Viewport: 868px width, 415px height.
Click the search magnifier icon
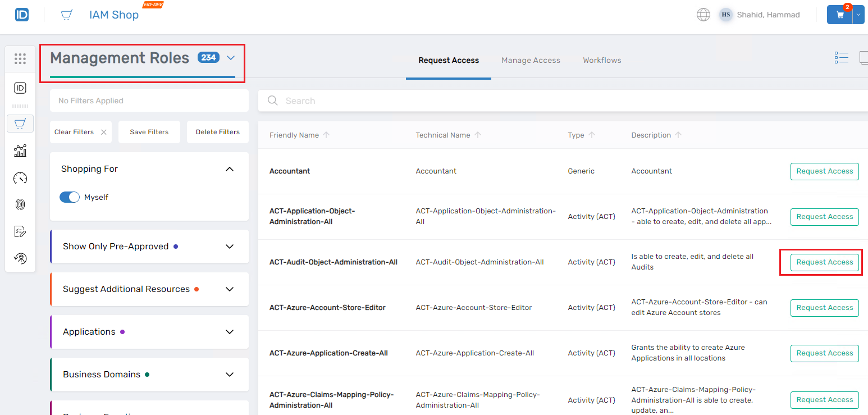point(273,101)
